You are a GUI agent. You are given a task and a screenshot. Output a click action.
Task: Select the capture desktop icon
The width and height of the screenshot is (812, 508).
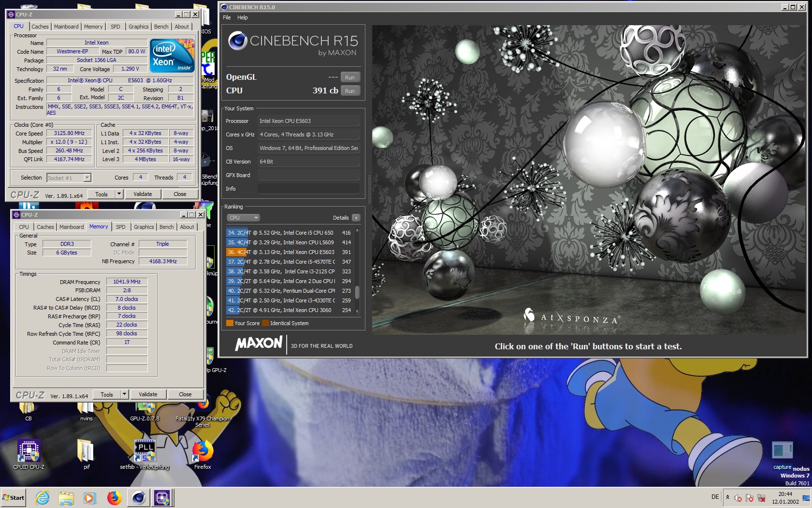pos(783,455)
